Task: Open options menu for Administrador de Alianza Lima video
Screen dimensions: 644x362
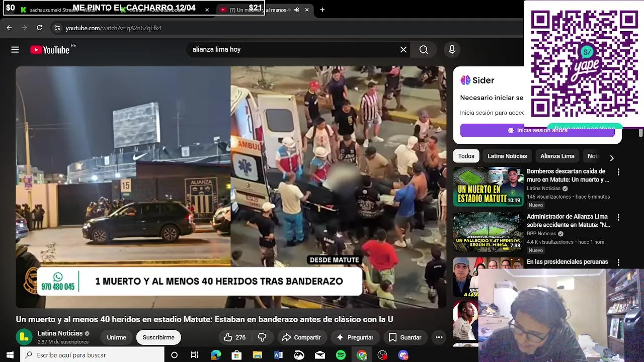Action: tap(618, 217)
